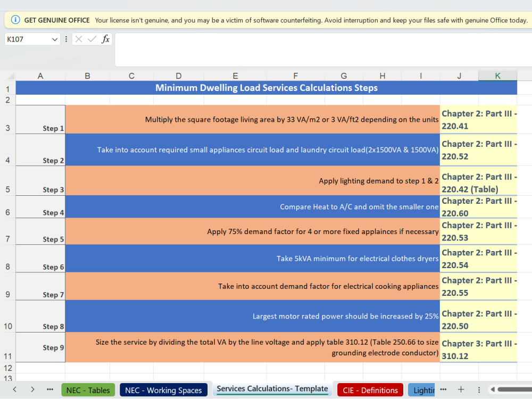The image size is (532, 399).
Task: Click the 'Step 6' cell
Action: [40, 258]
